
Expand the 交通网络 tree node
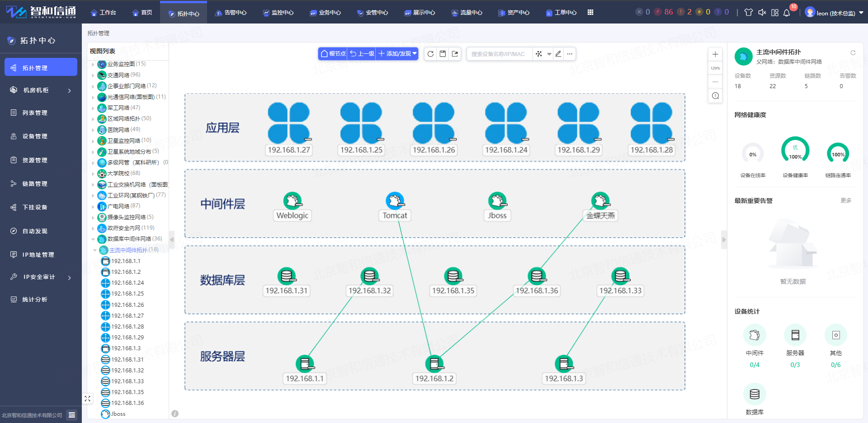coord(94,75)
